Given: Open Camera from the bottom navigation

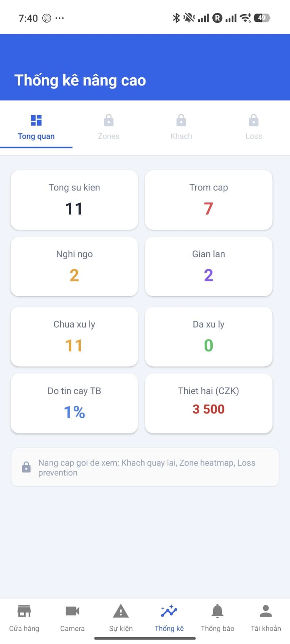Looking at the screenshot, I should click(72, 611).
